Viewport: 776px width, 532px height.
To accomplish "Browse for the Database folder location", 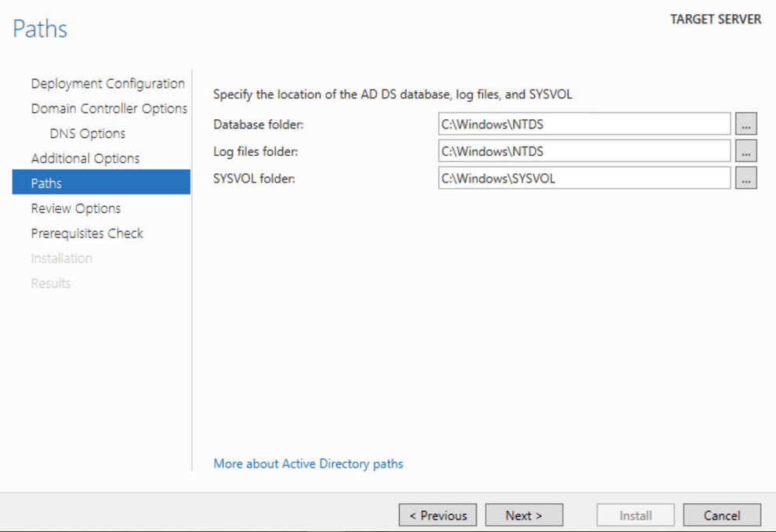I will pyautogui.click(x=745, y=124).
